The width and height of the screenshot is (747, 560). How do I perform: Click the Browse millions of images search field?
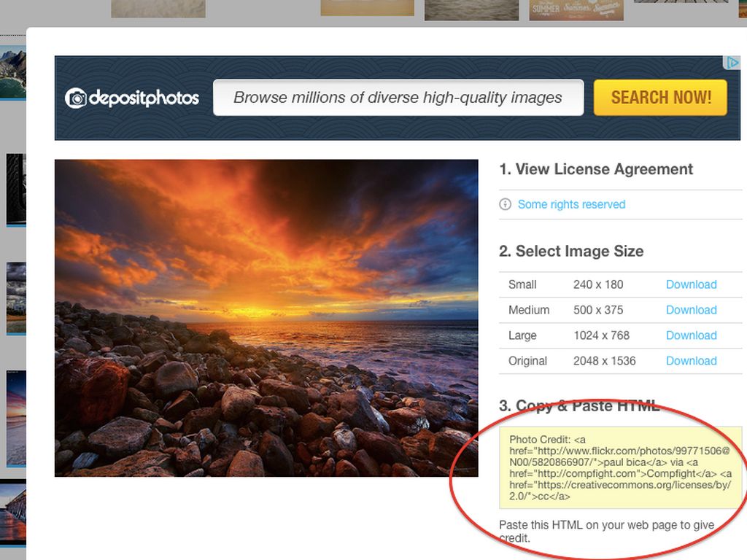pos(398,98)
